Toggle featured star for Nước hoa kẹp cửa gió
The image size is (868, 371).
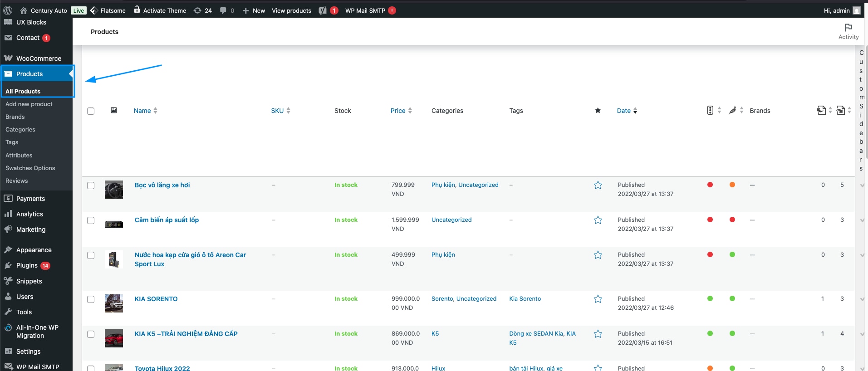click(598, 255)
